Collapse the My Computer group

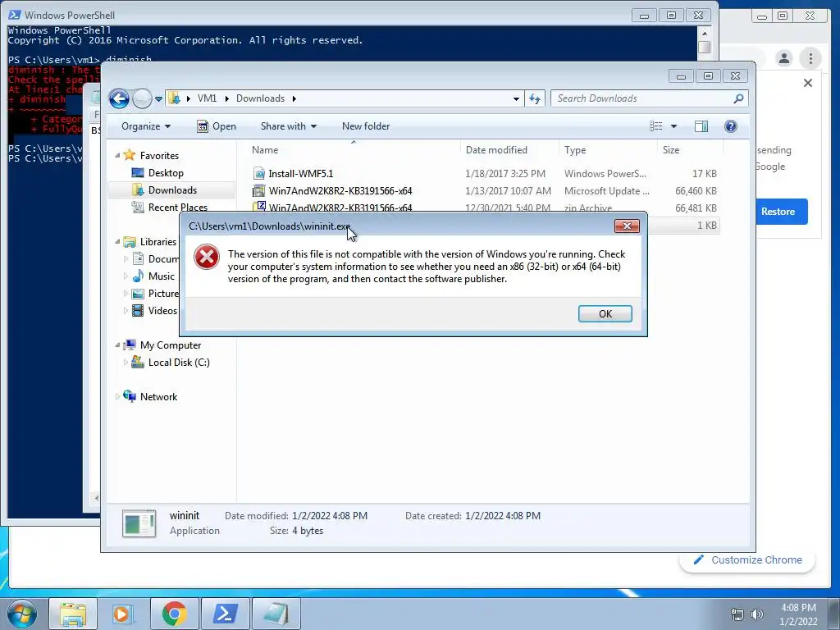pos(117,345)
